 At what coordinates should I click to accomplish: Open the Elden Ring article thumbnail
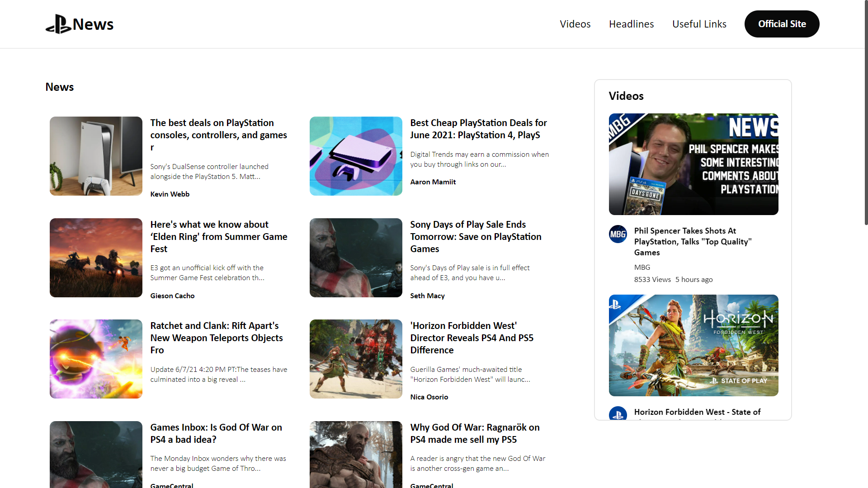click(96, 258)
